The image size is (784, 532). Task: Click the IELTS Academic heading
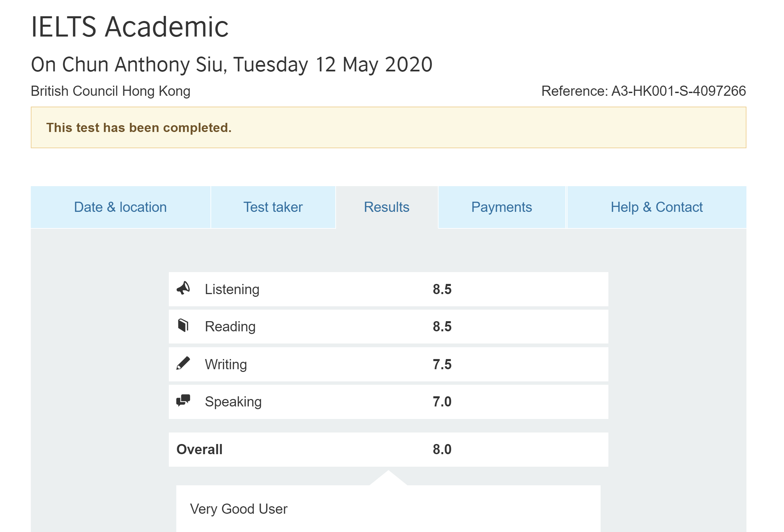(130, 27)
